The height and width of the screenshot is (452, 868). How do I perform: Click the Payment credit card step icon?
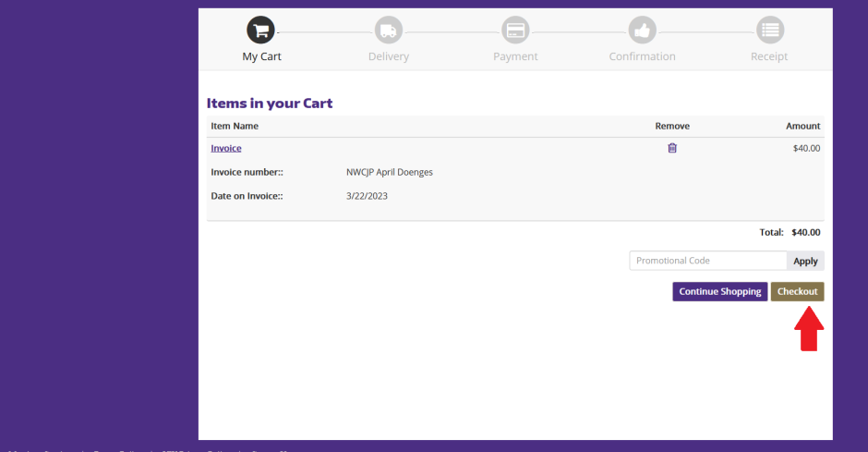click(x=515, y=30)
